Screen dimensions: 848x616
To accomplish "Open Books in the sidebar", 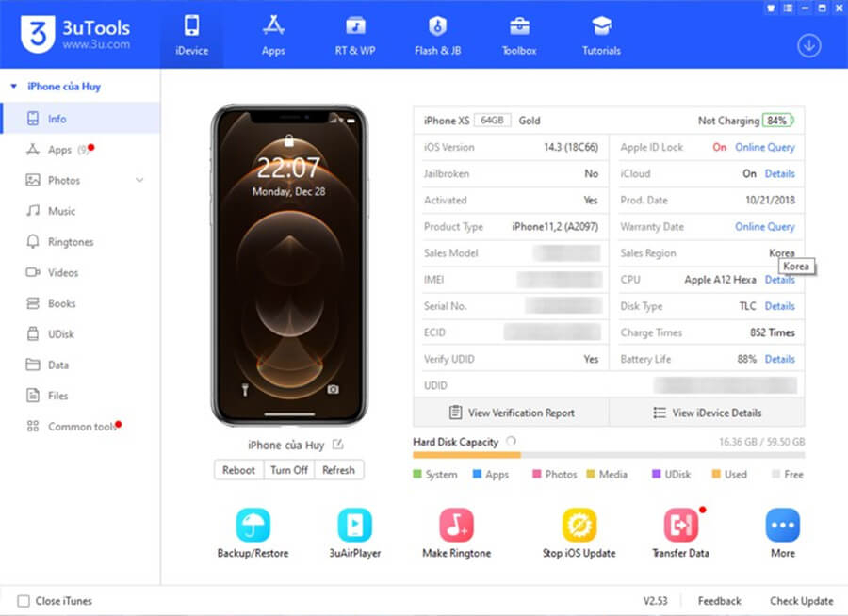I will pos(80,303).
